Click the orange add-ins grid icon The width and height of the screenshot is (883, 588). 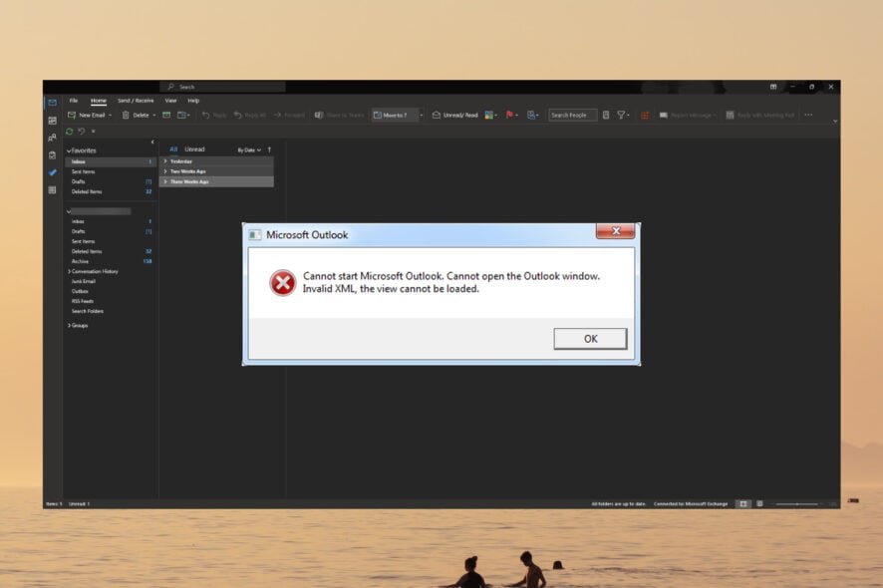pos(646,115)
